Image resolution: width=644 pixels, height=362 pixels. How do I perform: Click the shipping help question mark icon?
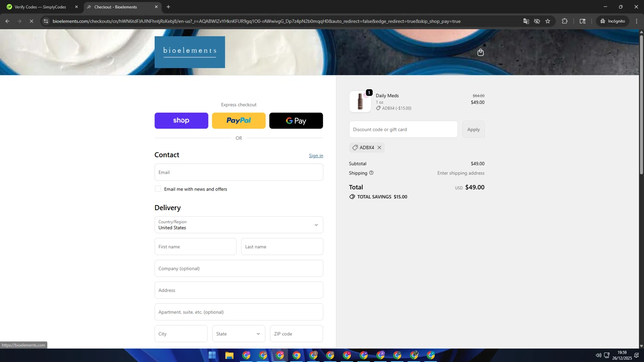click(371, 173)
